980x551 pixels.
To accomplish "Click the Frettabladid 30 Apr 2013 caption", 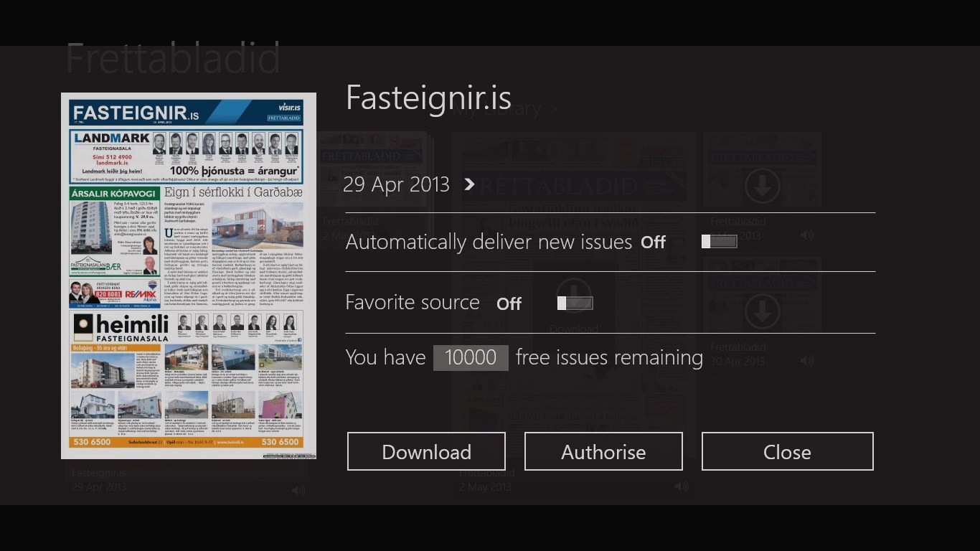I will (738, 354).
